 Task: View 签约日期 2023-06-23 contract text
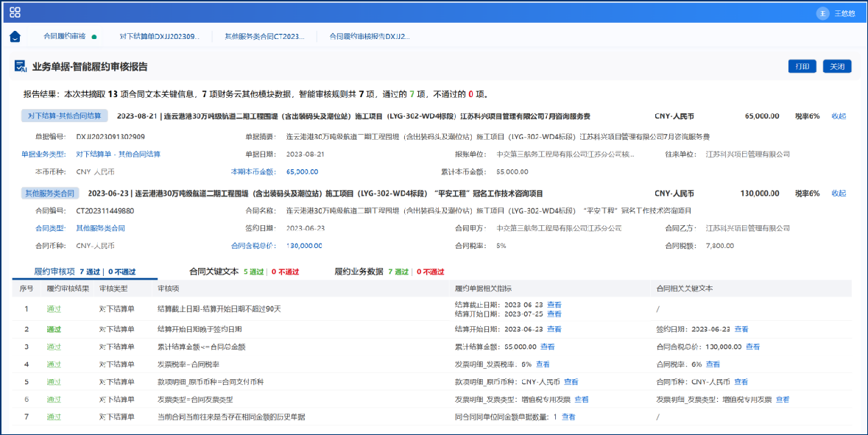click(x=741, y=329)
